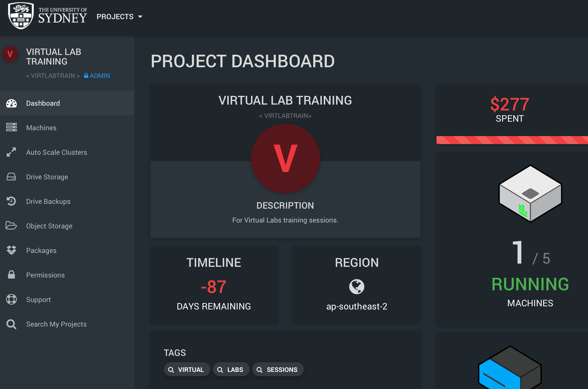Viewport: 588px width, 389px height.
Task: Open the Permissions page
Action: [67, 275]
